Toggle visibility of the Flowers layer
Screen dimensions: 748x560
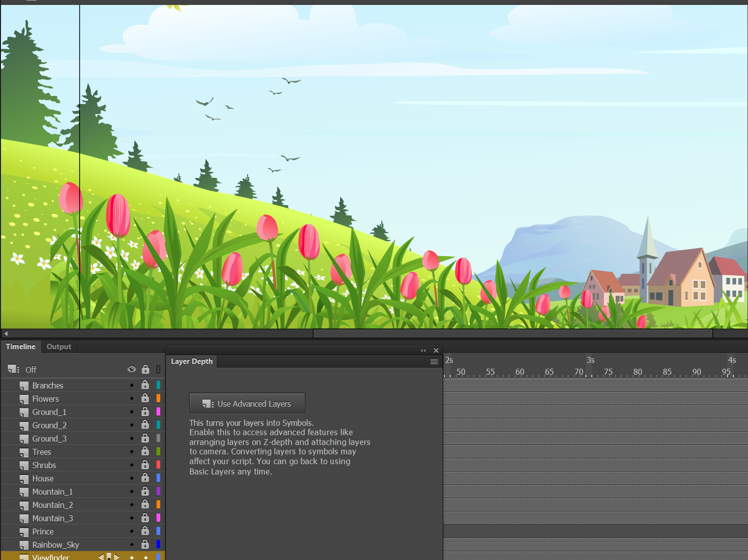click(131, 398)
